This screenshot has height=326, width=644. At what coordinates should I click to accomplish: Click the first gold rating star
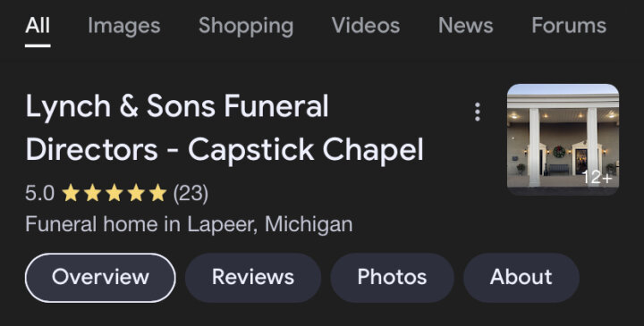coord(71,193)
